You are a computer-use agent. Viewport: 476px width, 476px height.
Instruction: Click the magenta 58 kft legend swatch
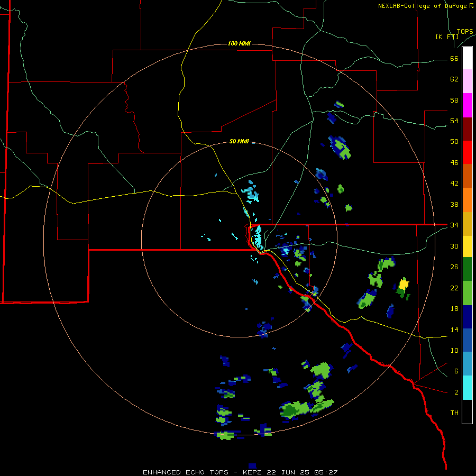(x=467, y=105)
